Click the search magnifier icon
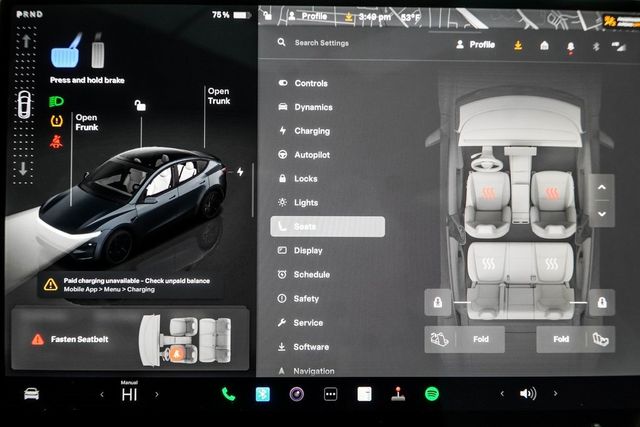The image size is (640, 427). coord(281,42)
